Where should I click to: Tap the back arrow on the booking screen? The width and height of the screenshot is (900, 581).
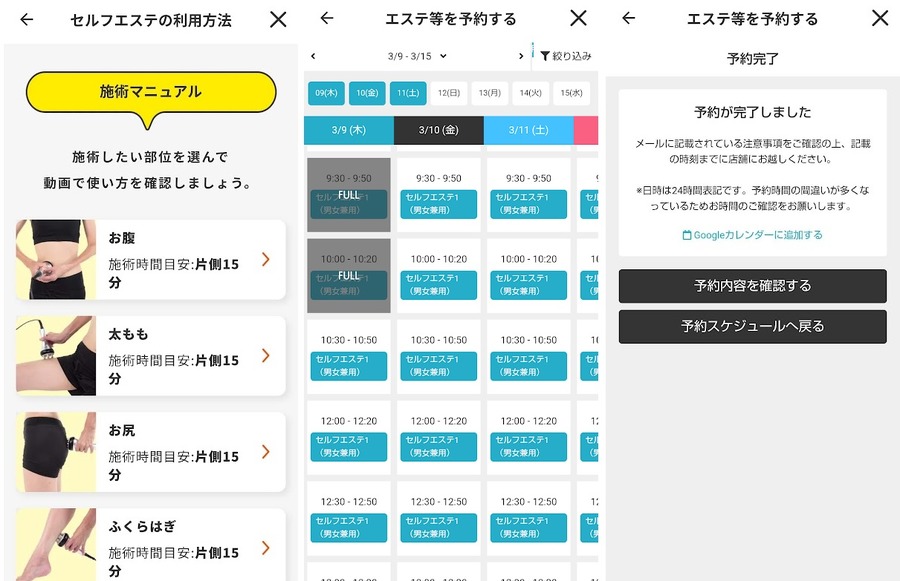click(x=325, y=18)
